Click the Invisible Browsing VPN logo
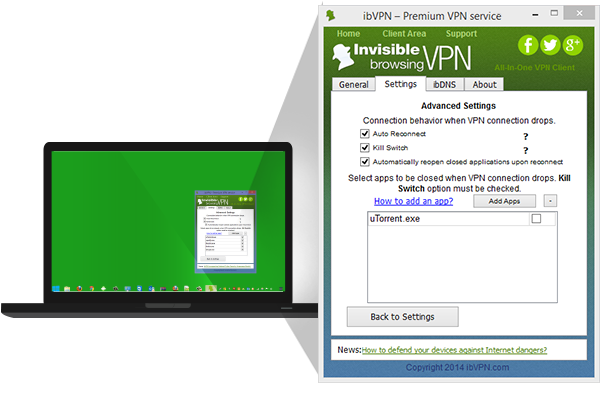This screenshot has height=400, width=600. click(x=401, y=57)
